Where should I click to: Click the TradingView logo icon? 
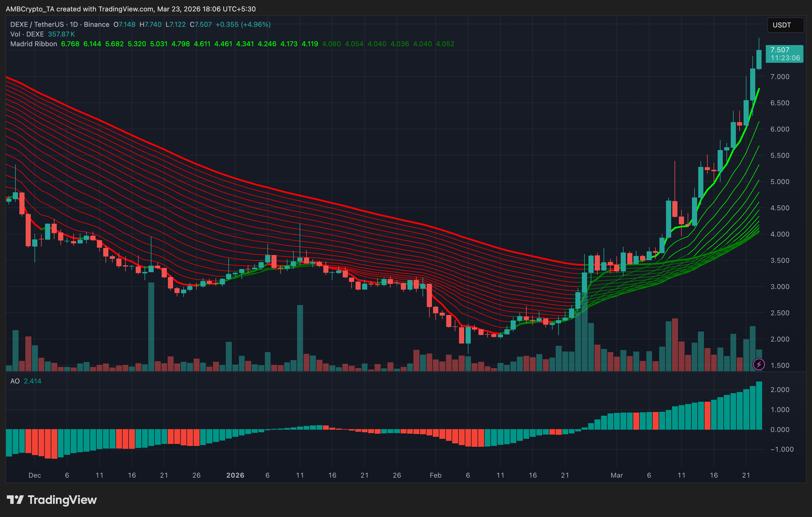[x=15, y=500]
